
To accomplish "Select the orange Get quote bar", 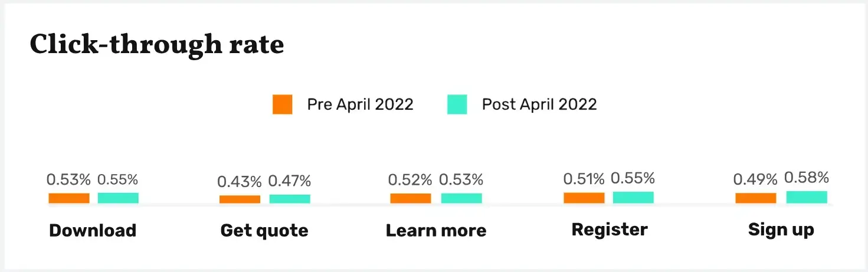I will 240,199.
